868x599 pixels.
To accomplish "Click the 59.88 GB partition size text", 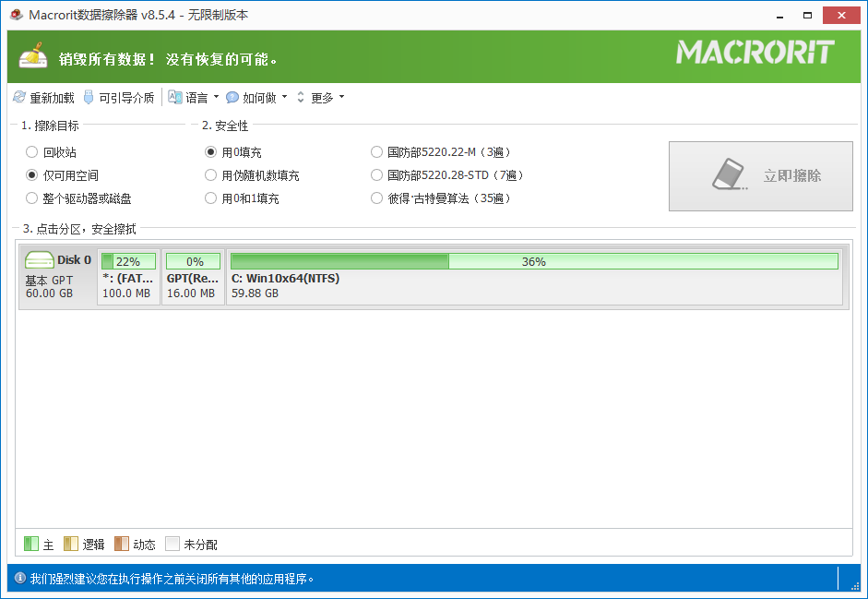I will click(256, 294).
